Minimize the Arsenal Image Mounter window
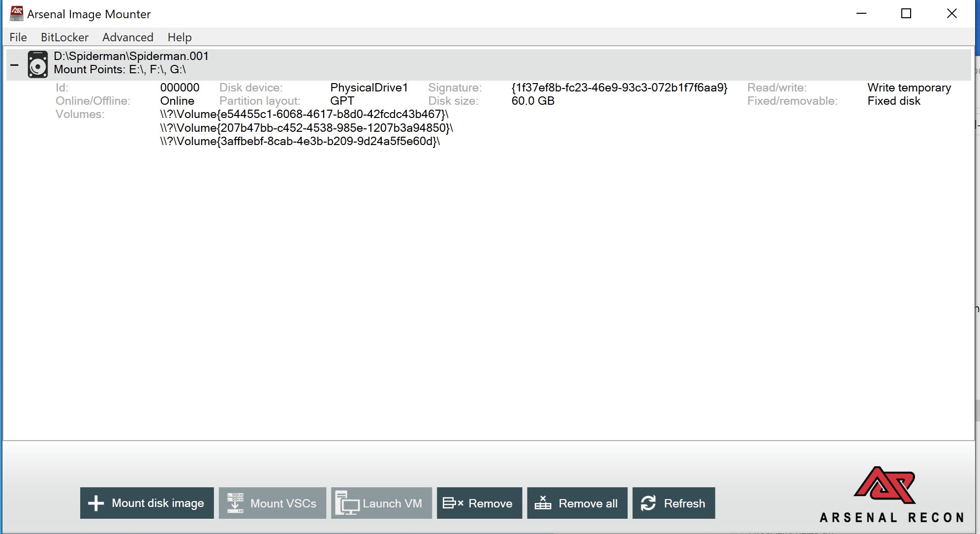 [x=861, y=14]
